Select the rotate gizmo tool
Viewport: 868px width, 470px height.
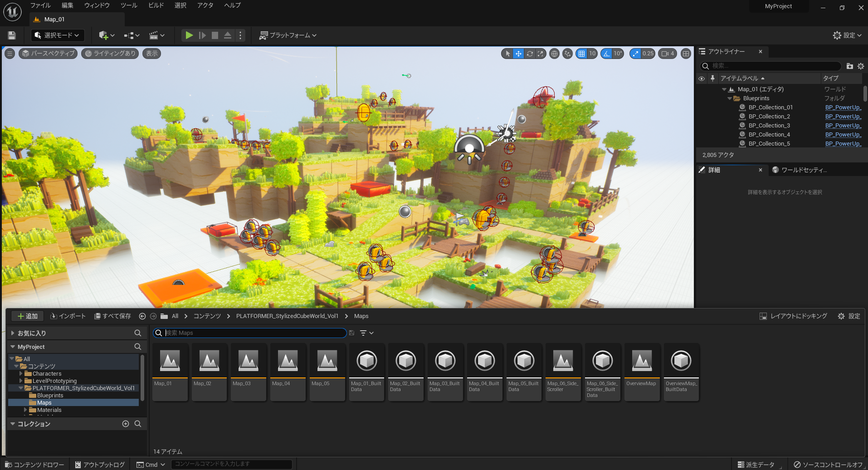pos(529,54)
